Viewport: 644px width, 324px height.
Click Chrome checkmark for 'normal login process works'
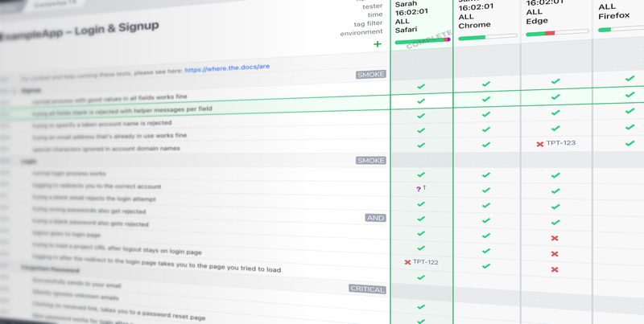pyautogui.click(x=486, y=174)
